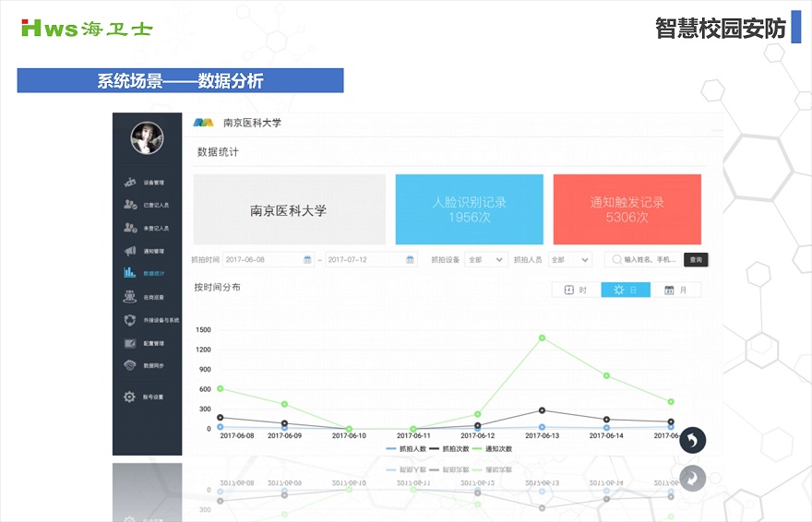Click the dark circular back arrow button

pyautogui.click(x=692, y=440)
